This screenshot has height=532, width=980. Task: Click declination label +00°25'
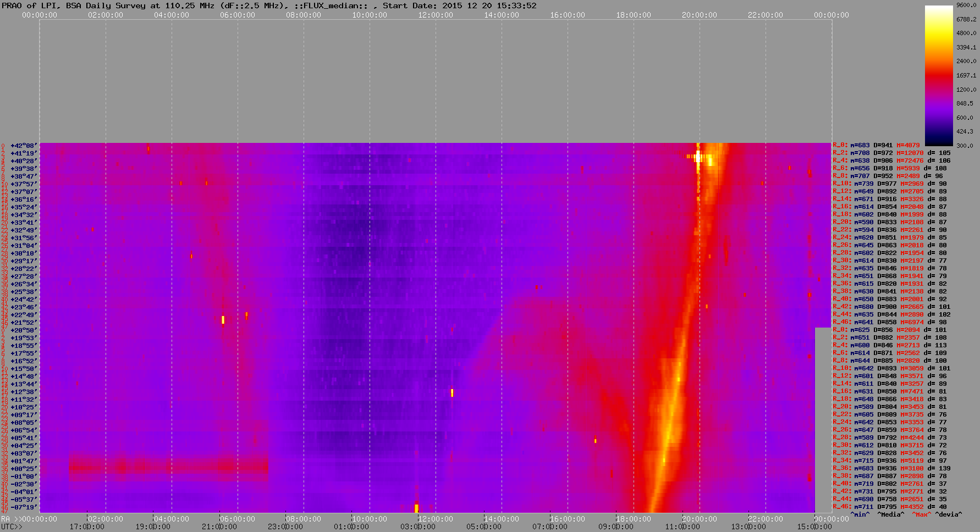tap(24, 469)
